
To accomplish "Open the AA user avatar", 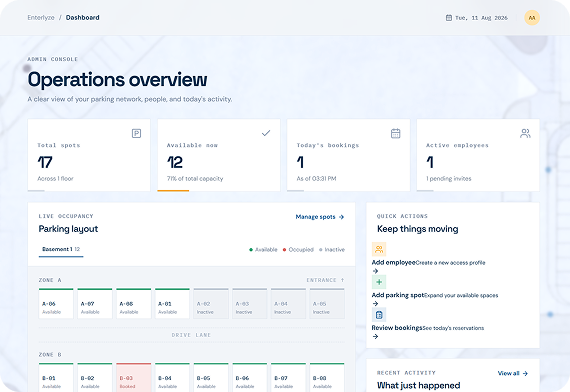I will click(x=532, y=17).
